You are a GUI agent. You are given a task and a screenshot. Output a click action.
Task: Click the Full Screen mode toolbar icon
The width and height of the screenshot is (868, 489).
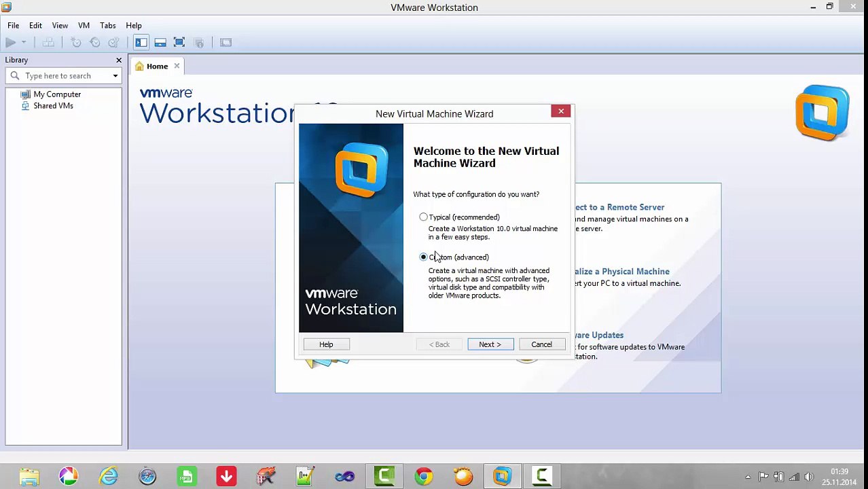click(179, 43)
